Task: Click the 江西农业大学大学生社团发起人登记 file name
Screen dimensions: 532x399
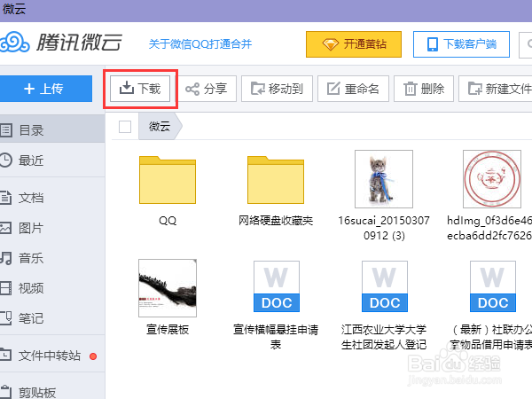Action: [x=384, y=337]
